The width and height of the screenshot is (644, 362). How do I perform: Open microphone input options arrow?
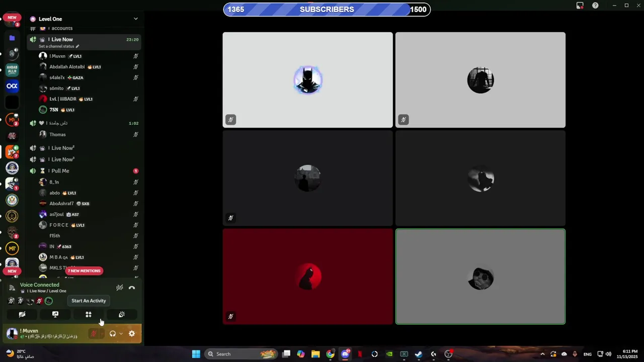[x=102, y=333]
